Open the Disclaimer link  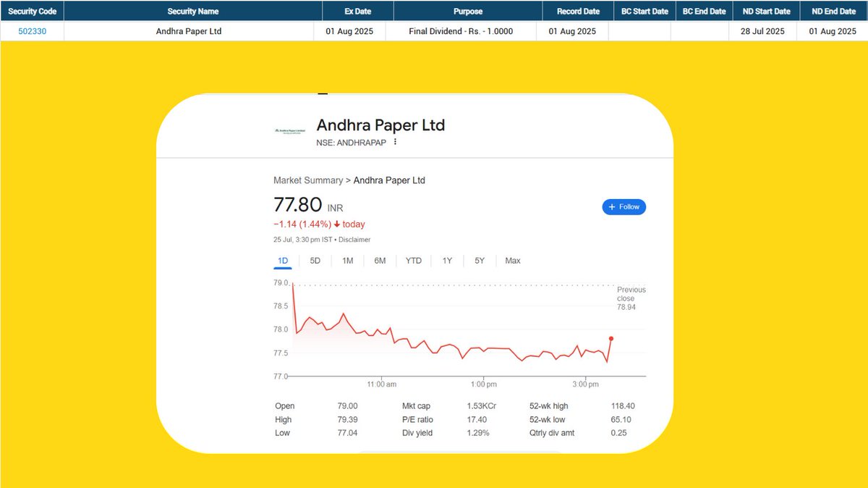[x=354, y=239]
